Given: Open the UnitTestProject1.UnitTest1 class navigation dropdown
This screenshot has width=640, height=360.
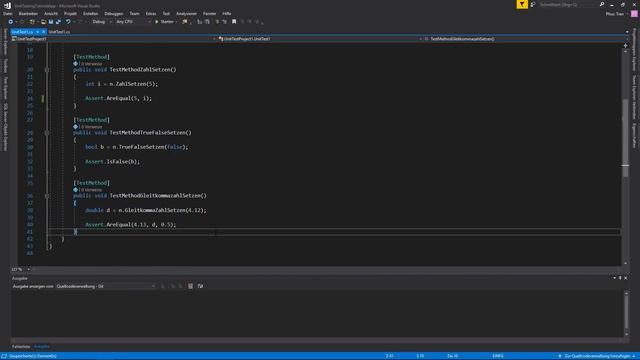Looking at the screenshot, I should (320, 39).
